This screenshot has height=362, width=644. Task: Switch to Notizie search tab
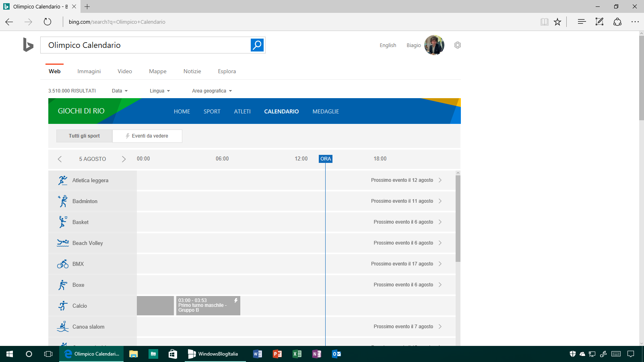tap(192, 71)
